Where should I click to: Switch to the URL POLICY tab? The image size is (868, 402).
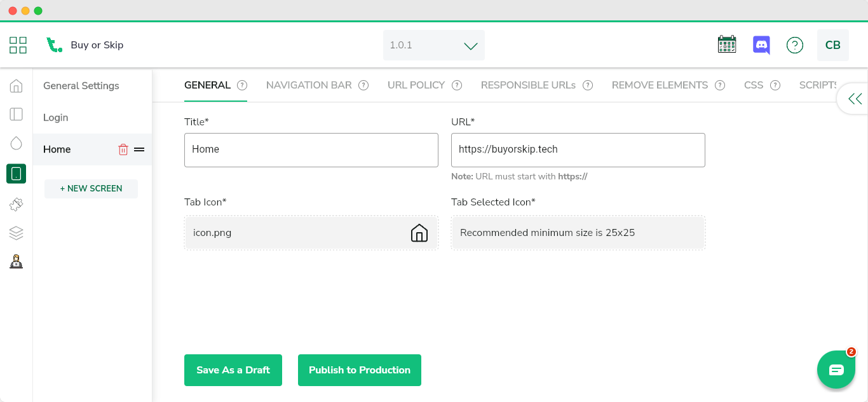click(x=416, y=85)
